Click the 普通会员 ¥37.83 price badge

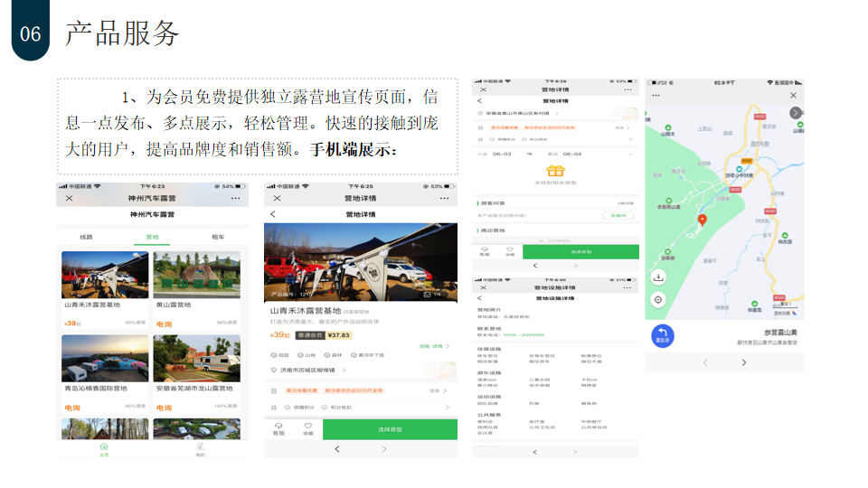click(x=324, y=334)
